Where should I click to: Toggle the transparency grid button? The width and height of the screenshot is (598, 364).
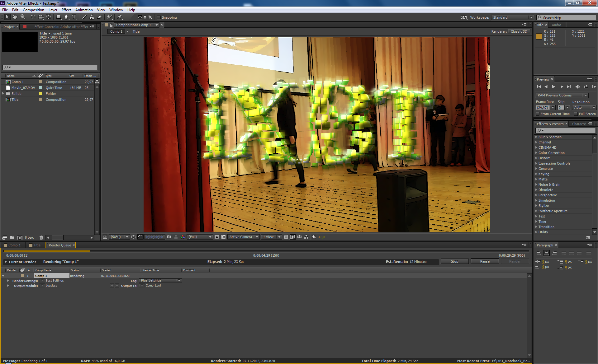pos(223,237)
